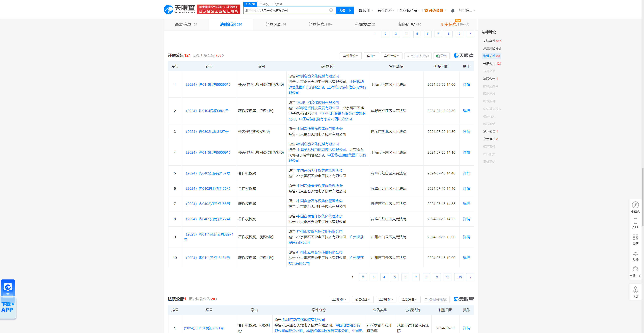Jump to top using the 顶部 icon
644x333 pixels.
click(635, 292)
